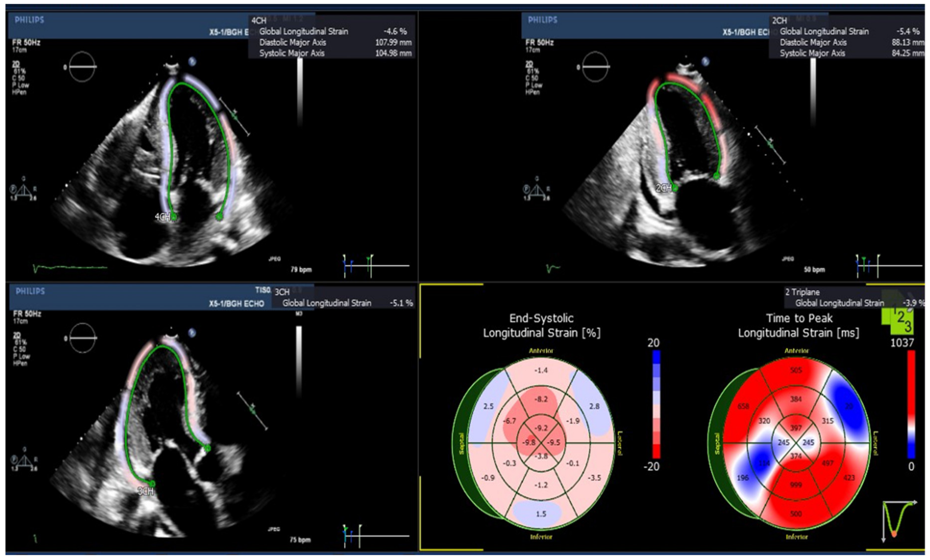Image resolution: width=930 pixels, height=560 pixels.
Task: Click the time-to-peak color scale bar
Action: [911, 404]
